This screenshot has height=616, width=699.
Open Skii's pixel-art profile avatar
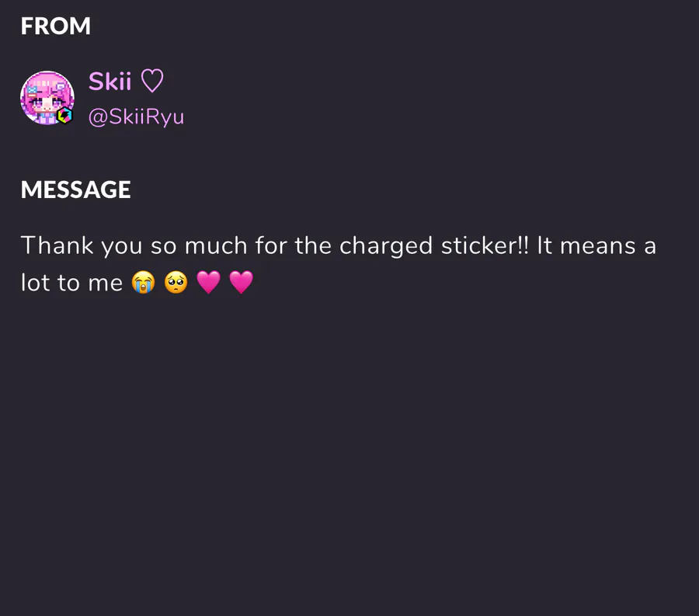(x=47, y=98)
